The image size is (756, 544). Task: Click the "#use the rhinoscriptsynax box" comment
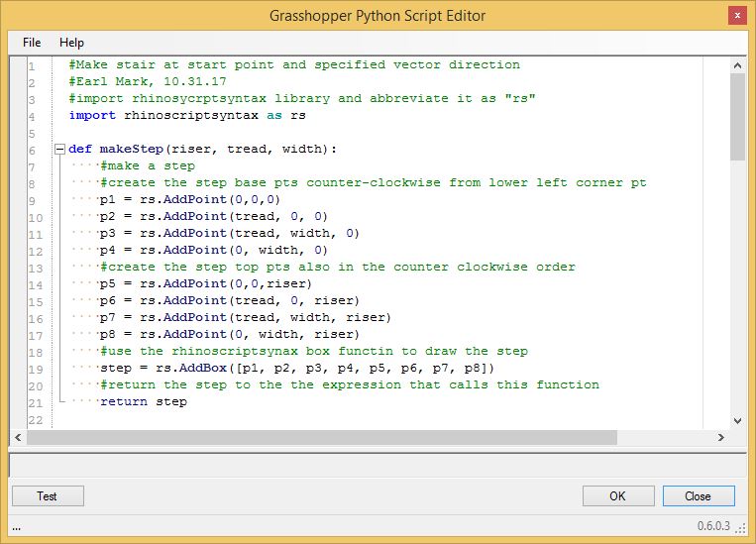314,351
